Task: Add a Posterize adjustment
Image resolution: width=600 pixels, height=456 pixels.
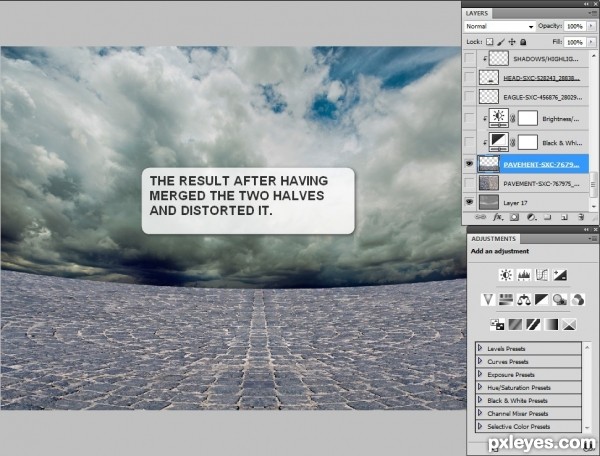Action: (x=515, y=324)
